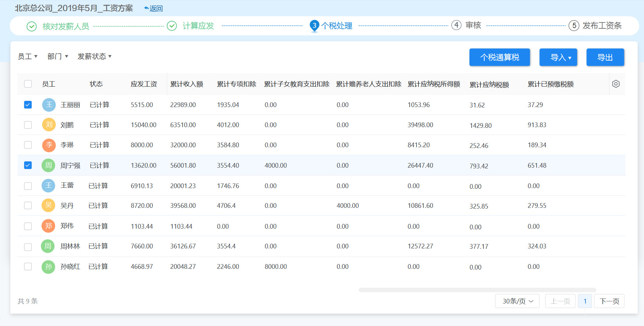Image resolution: width=644 pixels, height=326 pixels.
Task: Open the 30条/页 page size selector
Action: [x=517, y=301]
